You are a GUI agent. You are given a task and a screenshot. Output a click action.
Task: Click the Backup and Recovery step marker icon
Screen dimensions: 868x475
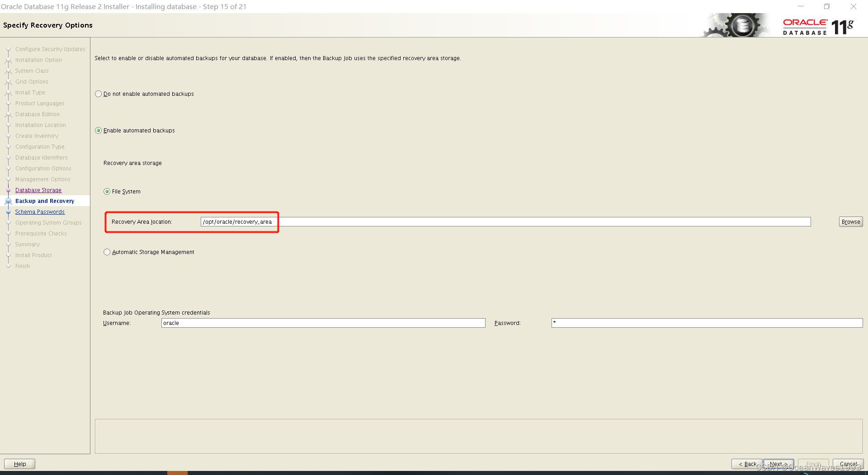(8, 201)
